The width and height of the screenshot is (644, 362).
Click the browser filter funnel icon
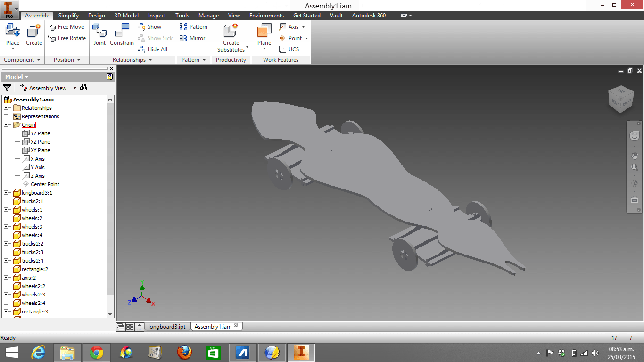pos(7,88)
